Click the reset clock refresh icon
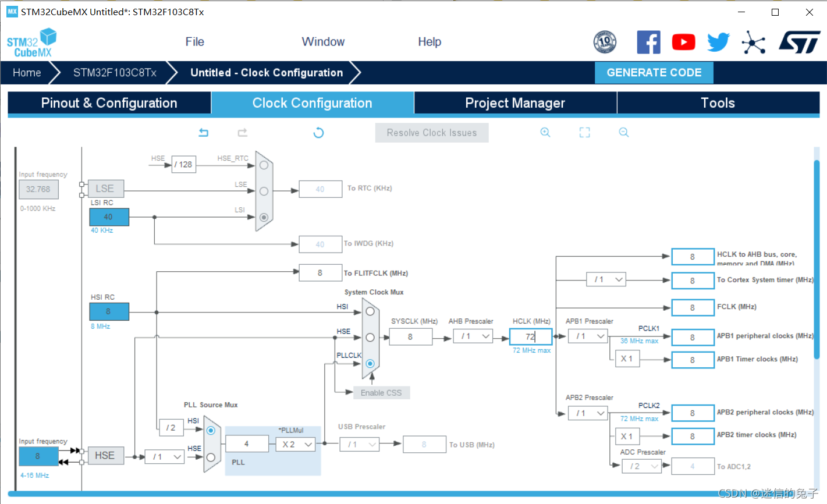827x504 pixels. point(318,133)
